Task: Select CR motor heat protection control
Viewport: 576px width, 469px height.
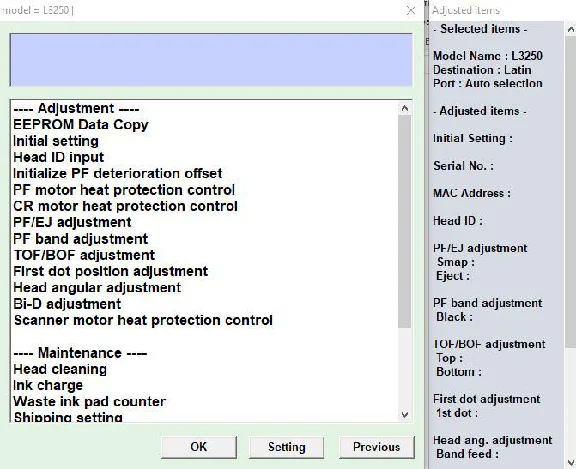Action: 125,206
